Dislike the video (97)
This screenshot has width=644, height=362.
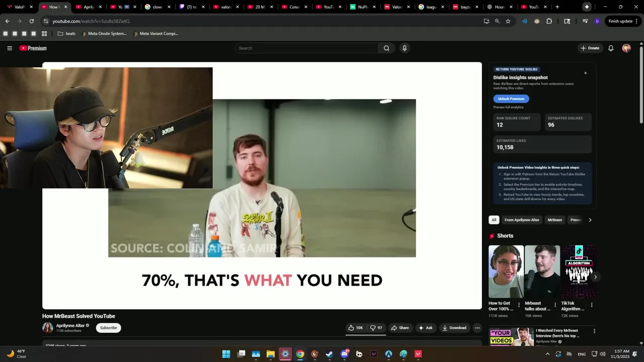tap(376, 328)
